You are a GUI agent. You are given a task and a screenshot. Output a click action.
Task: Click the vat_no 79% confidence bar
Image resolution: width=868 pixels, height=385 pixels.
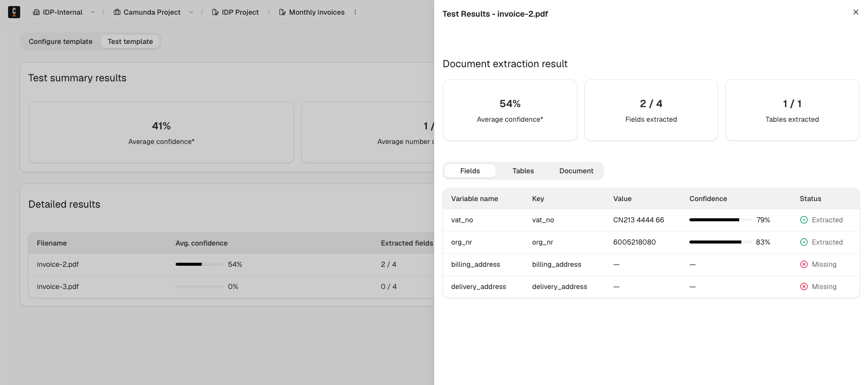click(x=721, y=220)
